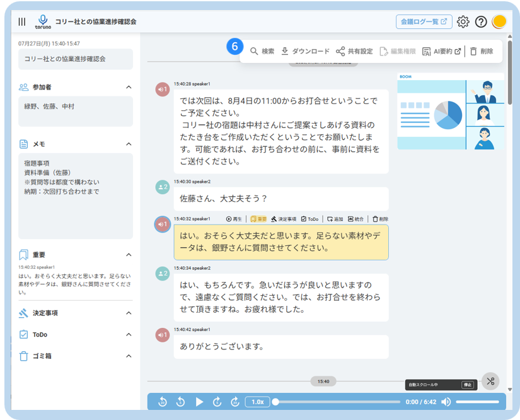Collapse the 参加者 participants section
The image size is (520, 420).
(x=129, y=87)
